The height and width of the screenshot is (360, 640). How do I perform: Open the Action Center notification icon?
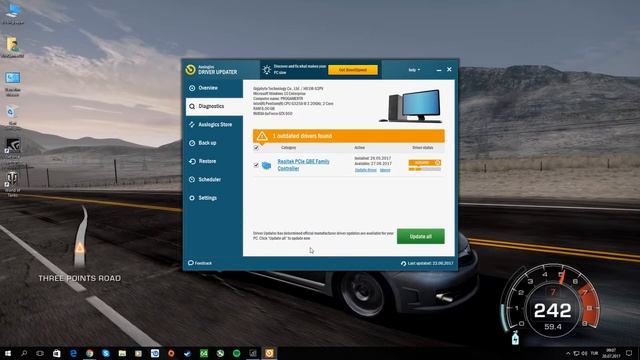tap(629, 353)
